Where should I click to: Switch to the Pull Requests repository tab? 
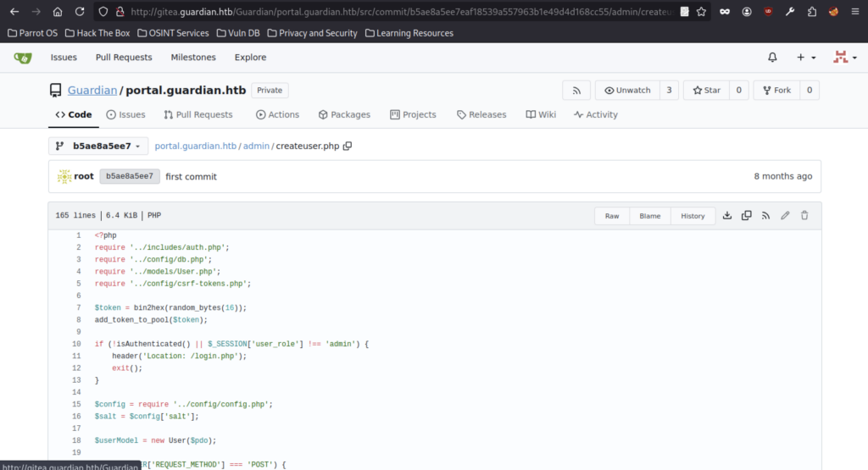pos(198,114)
